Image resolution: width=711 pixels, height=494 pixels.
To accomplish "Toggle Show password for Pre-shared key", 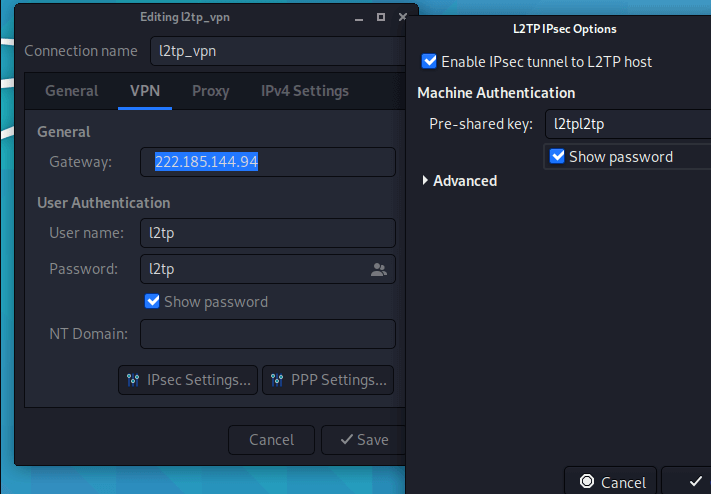I will pos(558,156).
